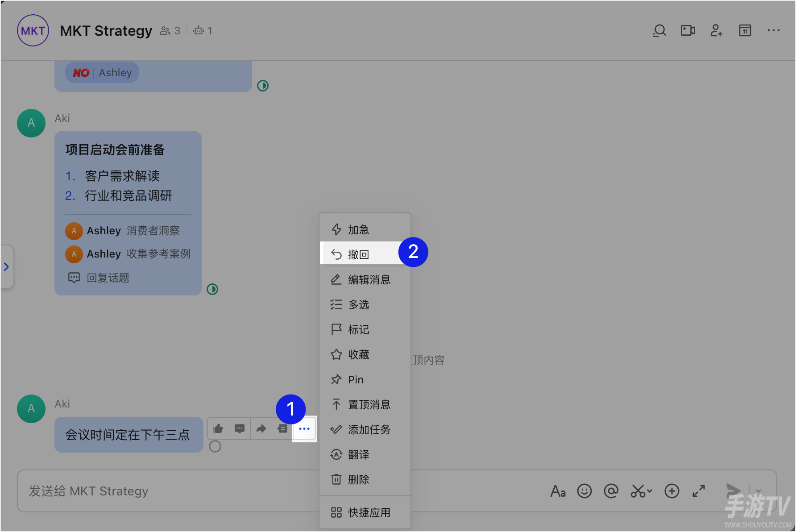Image resolution: width=796 pixels, height=532 pixels.
Task: Choose 删除 to delete the message
Action: coord(365,480)
